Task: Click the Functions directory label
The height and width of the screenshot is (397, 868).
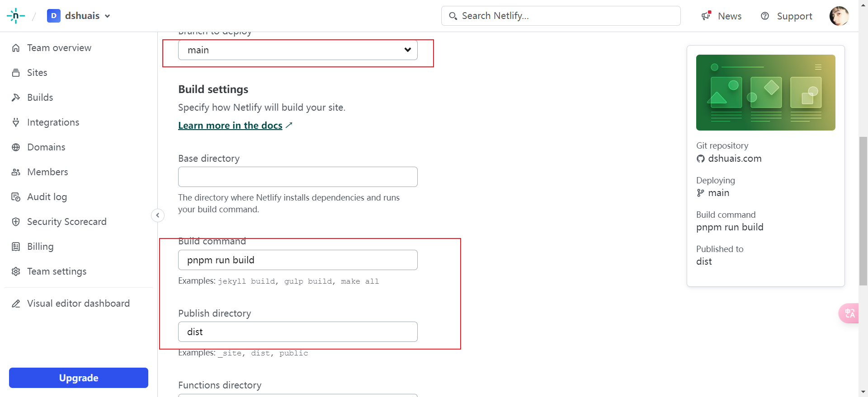Action: tap(220, 385)
